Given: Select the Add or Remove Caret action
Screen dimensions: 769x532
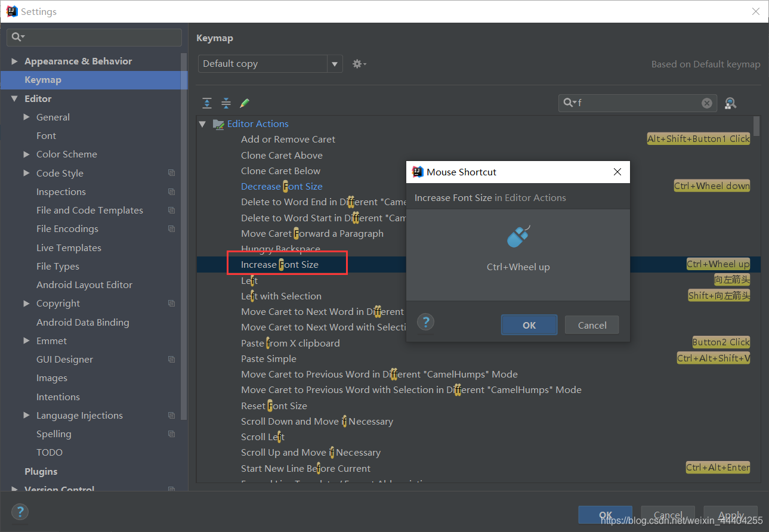Looking at the screenshot, I should pos(288,140).
